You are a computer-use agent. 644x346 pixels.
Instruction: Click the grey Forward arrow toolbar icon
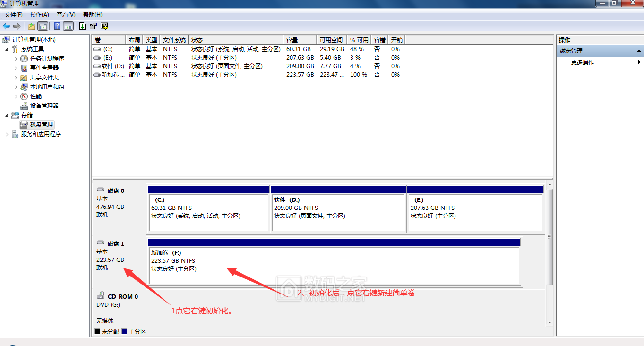(x=17, y=26)
